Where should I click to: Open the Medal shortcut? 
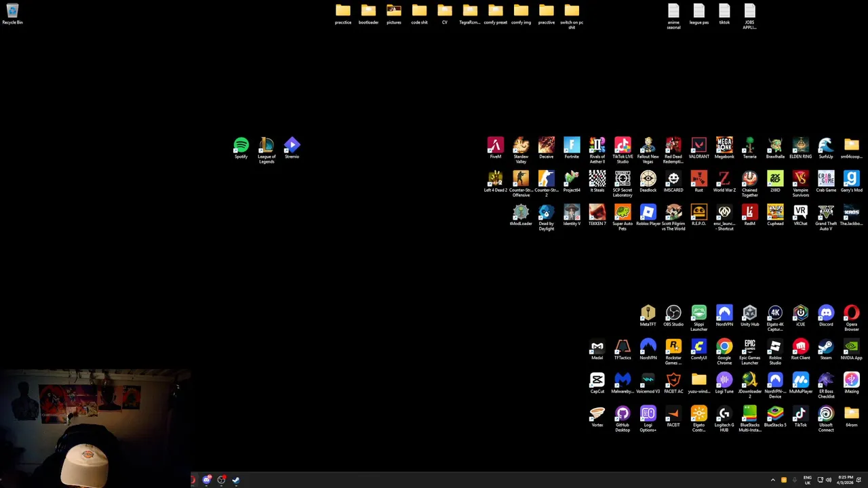(597, 350)
